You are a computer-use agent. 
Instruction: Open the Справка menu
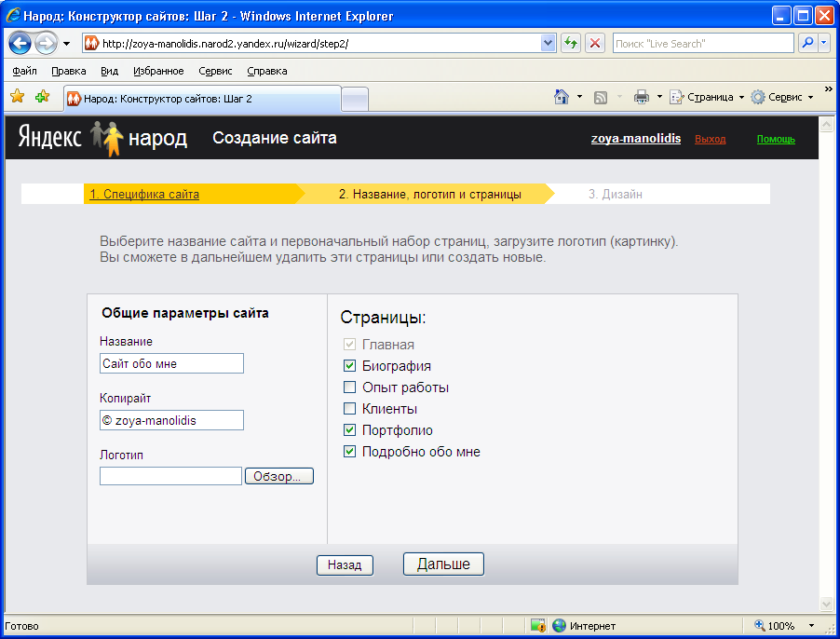[x=267, y=71]
